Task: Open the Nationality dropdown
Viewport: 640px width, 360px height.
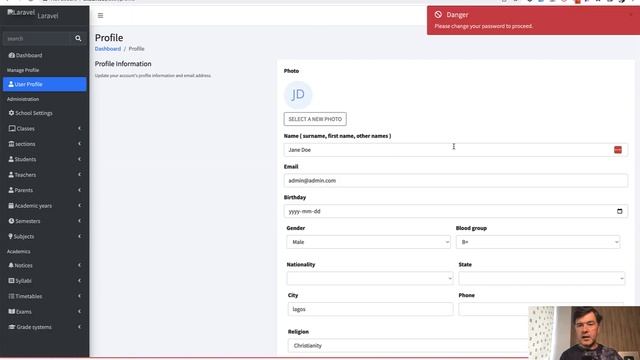Action: point(369,278)
